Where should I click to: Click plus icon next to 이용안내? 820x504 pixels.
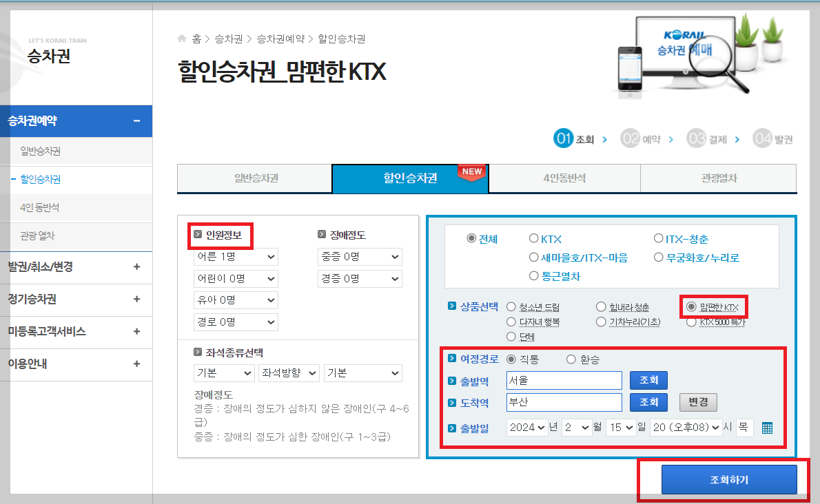click(x=136, y=364)
